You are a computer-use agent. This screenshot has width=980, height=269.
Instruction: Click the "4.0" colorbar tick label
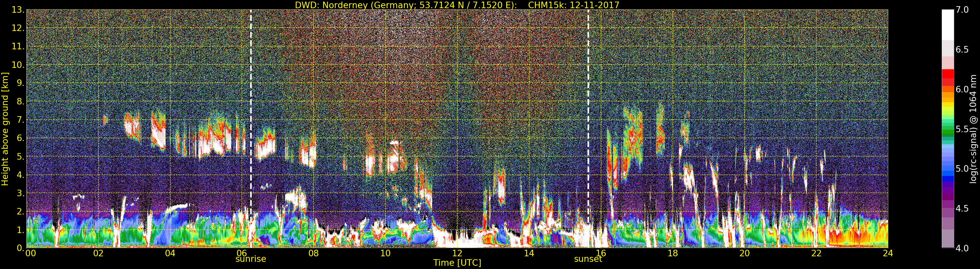(x=962, y=248)
